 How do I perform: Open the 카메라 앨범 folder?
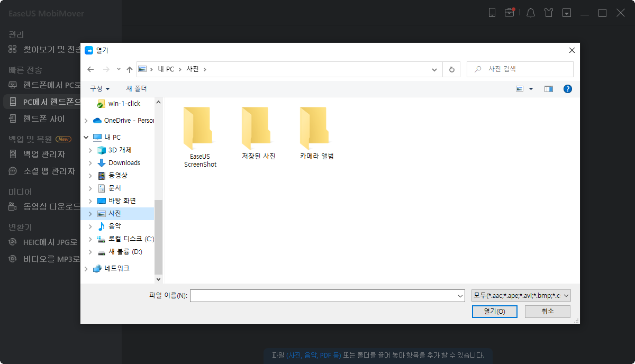point(316,133)
